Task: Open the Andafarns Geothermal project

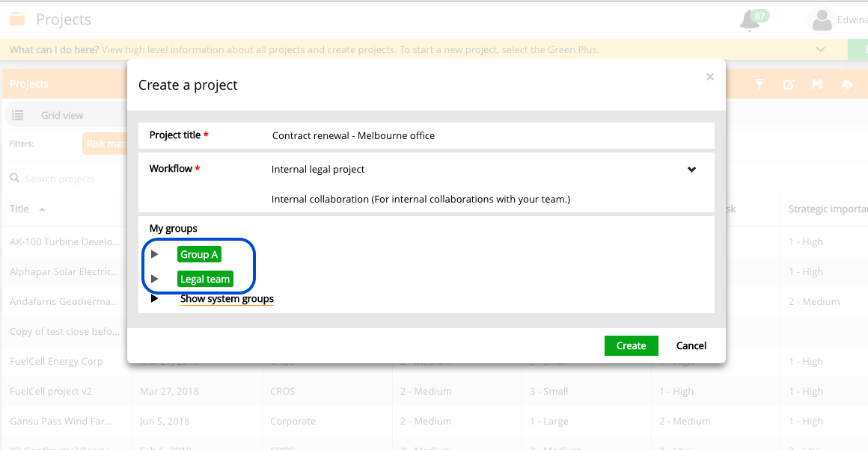Action: (x=64, y=301)
